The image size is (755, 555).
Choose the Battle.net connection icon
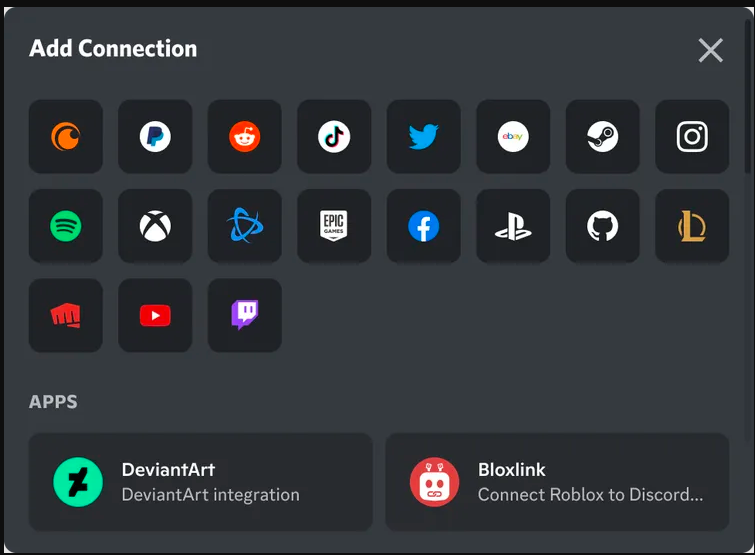click(x=245, y=226)
